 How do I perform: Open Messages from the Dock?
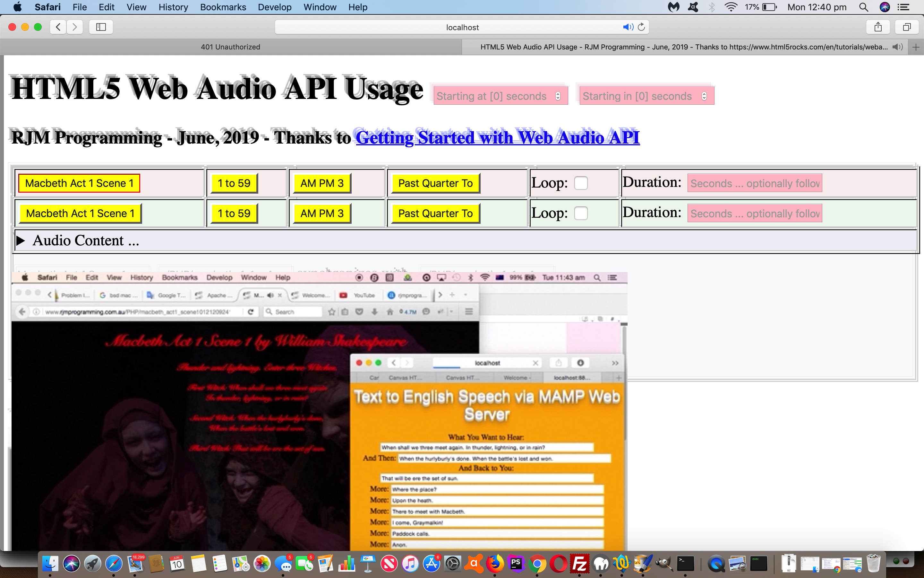click(x=283, y=564)
